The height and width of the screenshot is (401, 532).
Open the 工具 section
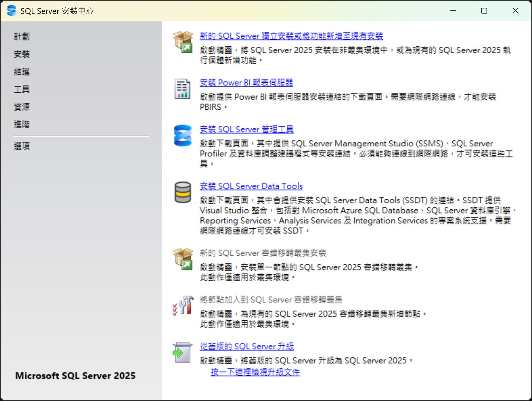[22, 89]
